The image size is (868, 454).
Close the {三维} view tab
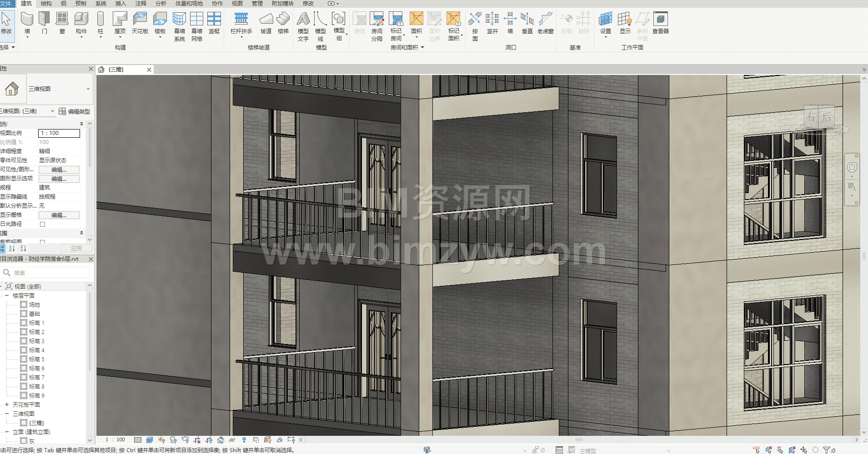149,70
